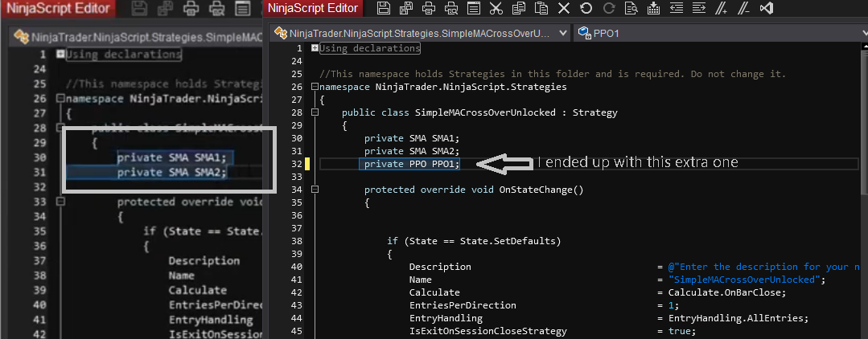The height and width of the screenshot is (339, 868).
Task: Click namespace comment on line 25 right editor
Action: pyautogui.click(x=553, y=74)
